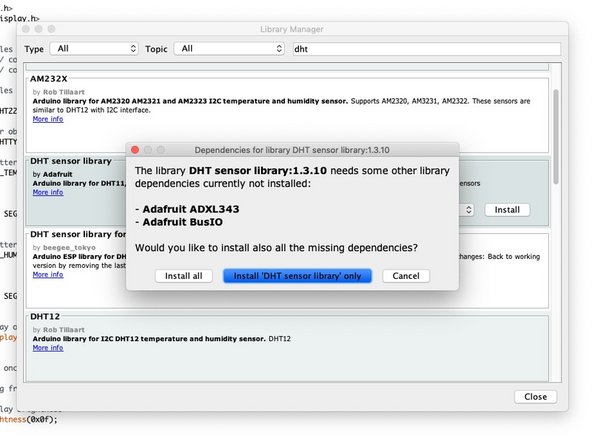This screenshot has height=444, width=592.
Task: Open the Type dropdown in Library Manager
Action: pyautogui.click(x=94, y=49)
